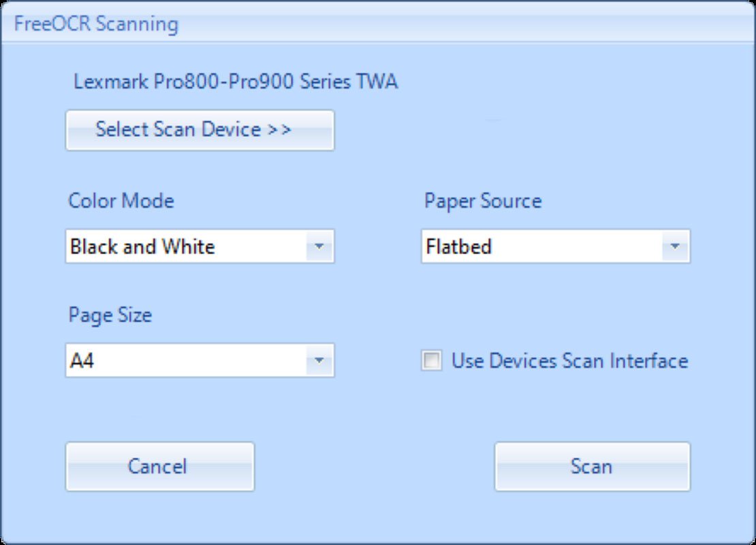This screenshot has height=545, width=756.
Task: Click the Paper Source label
Action: (482, 200)
